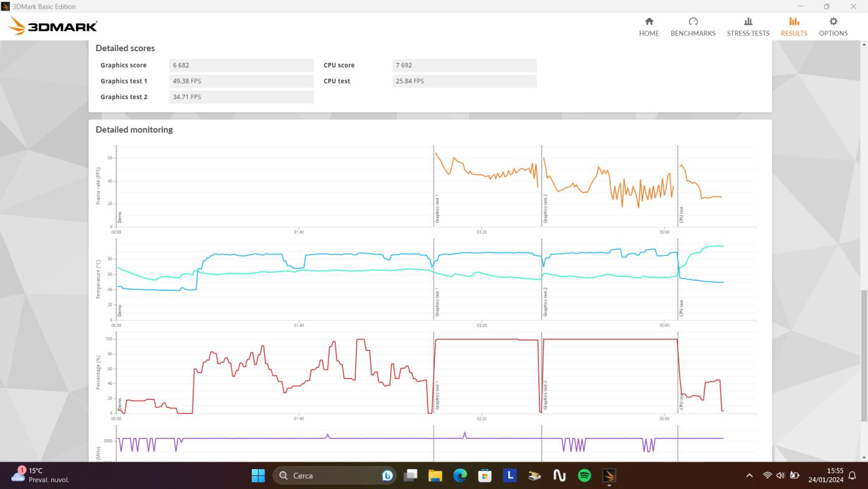Viewport: 868px width, 489px height.
Task: Click the 3DMARK logo
Action: tap(52, 26)
